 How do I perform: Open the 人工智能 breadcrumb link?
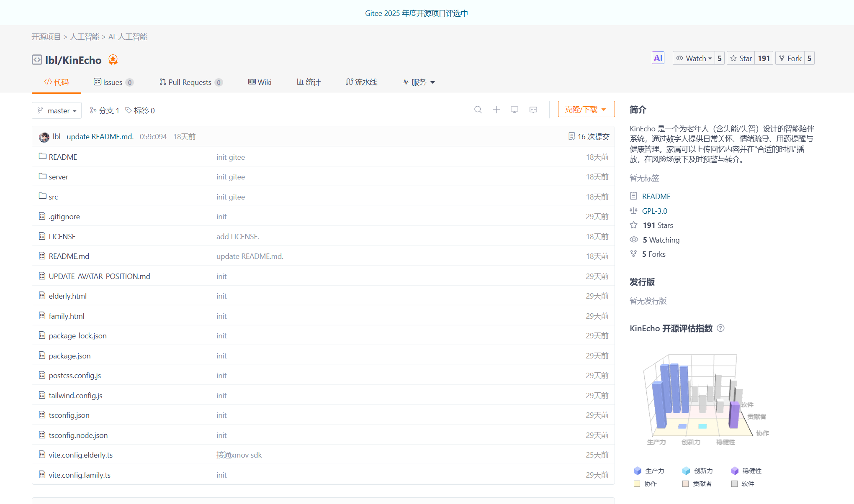pyautogui.click(x=84, y=37)
